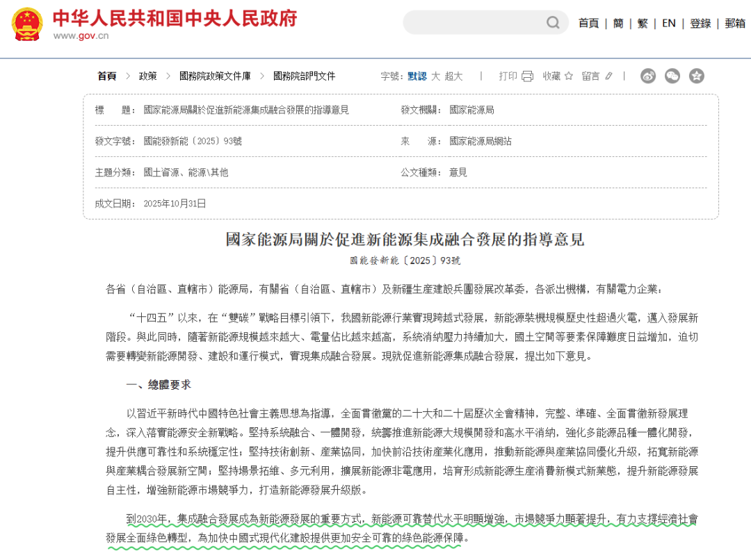The width and height of the screenshot is (751, 560).
Task: Click the printer icon beside 打印
Action: (527, 76)
